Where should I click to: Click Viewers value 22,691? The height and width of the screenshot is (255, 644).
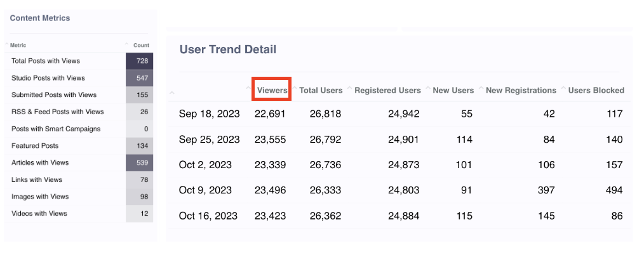coord(270,114)
